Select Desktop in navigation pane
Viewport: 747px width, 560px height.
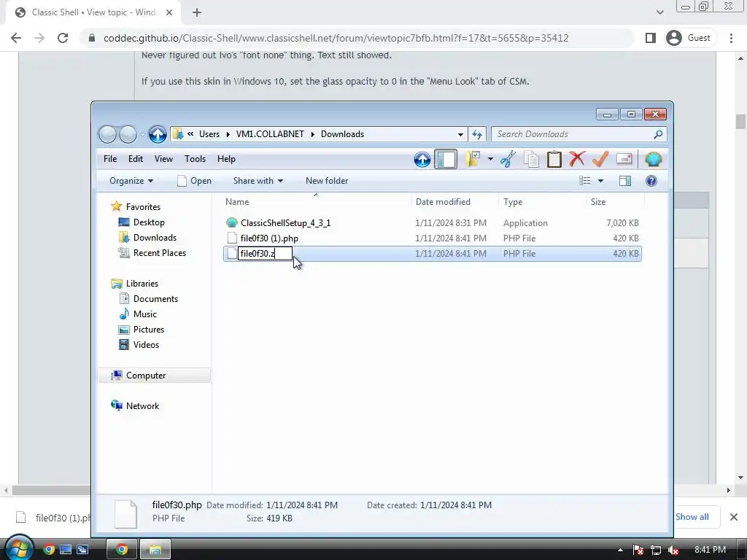pyautogui.click(x=149, y=222)
